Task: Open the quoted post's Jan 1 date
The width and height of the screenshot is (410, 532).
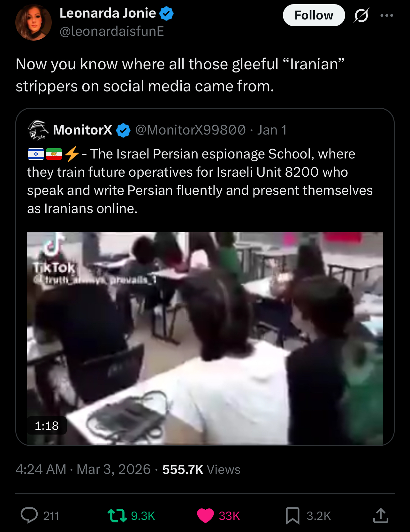Action: [272, 130]
